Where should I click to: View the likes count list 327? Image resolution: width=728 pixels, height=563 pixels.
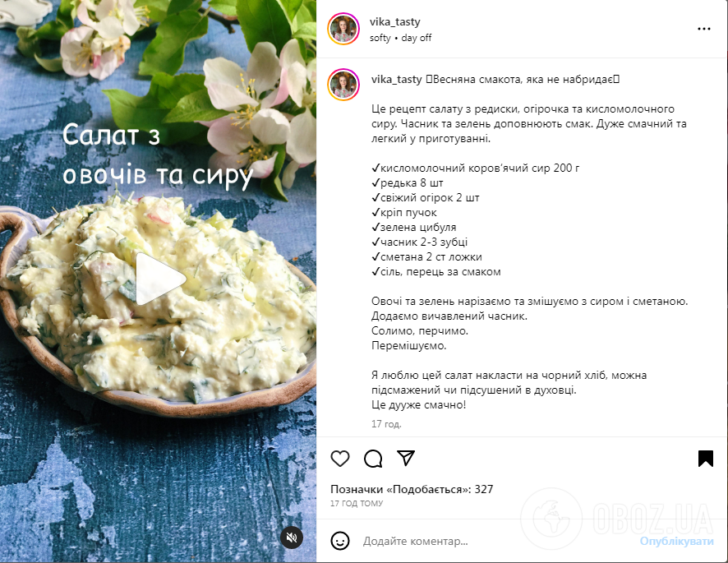[412, 489]
